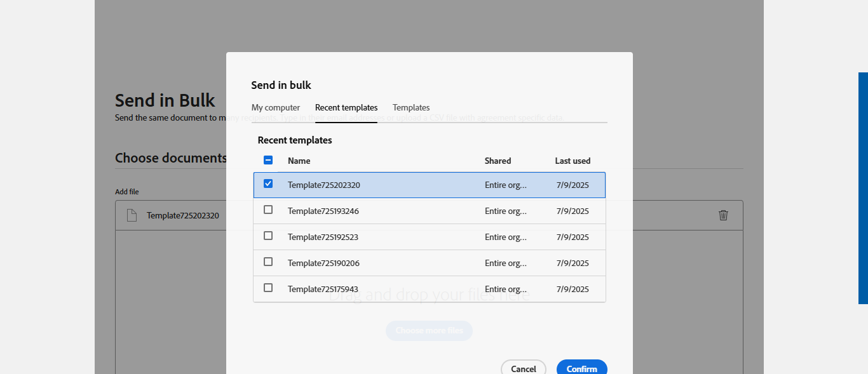The height and width of the screenshot is (374, 868).
Task: Tick the checkbox for Template725192523
Action: tap(268, 236)
